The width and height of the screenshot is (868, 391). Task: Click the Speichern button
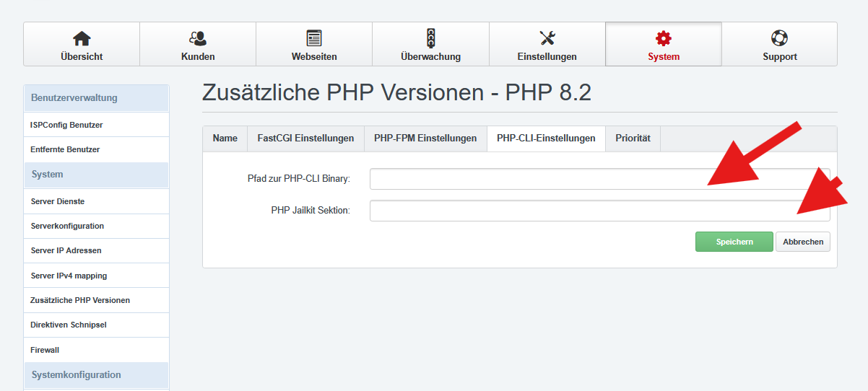point(734,242)
